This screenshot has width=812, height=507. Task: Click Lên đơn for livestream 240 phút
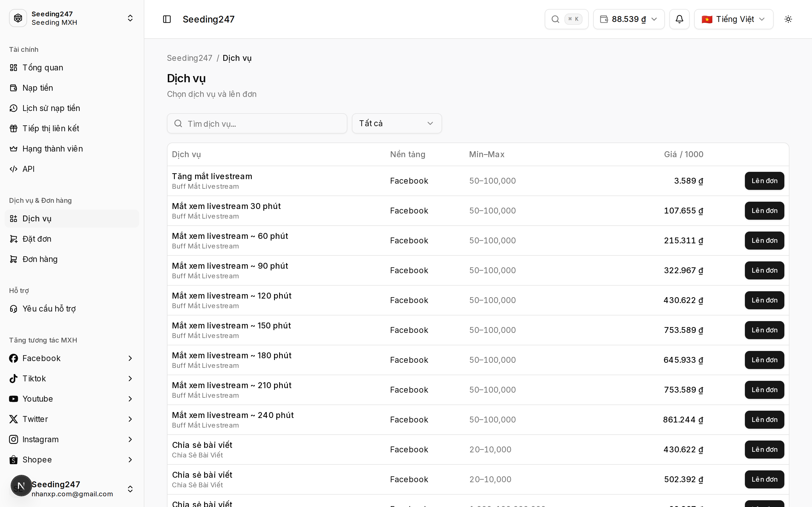[764, 419]
